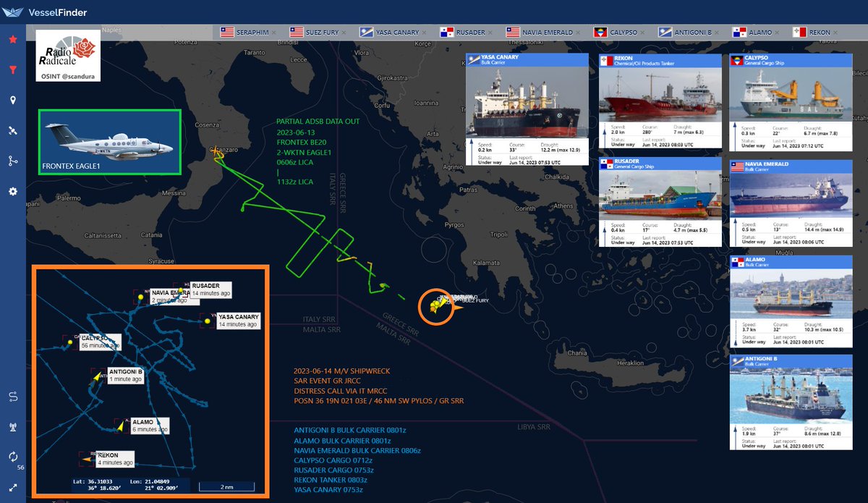Viewport: 868px width, 503px height.
Task: Open the ALAMO bulk carrier photo card
Action: 791,300
